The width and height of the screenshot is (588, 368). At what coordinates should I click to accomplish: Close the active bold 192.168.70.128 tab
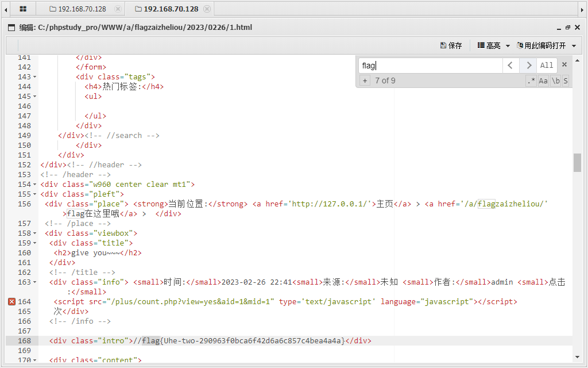[207, 9]
